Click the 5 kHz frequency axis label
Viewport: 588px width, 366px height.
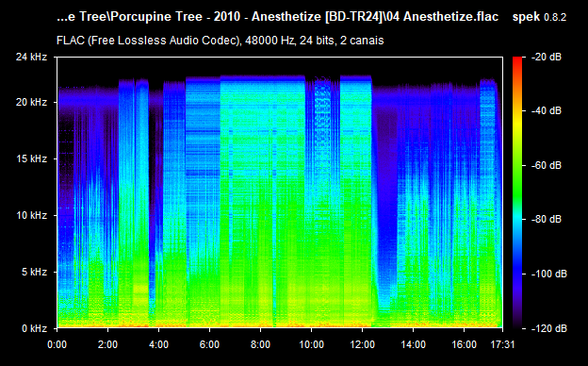coord(34,272)
